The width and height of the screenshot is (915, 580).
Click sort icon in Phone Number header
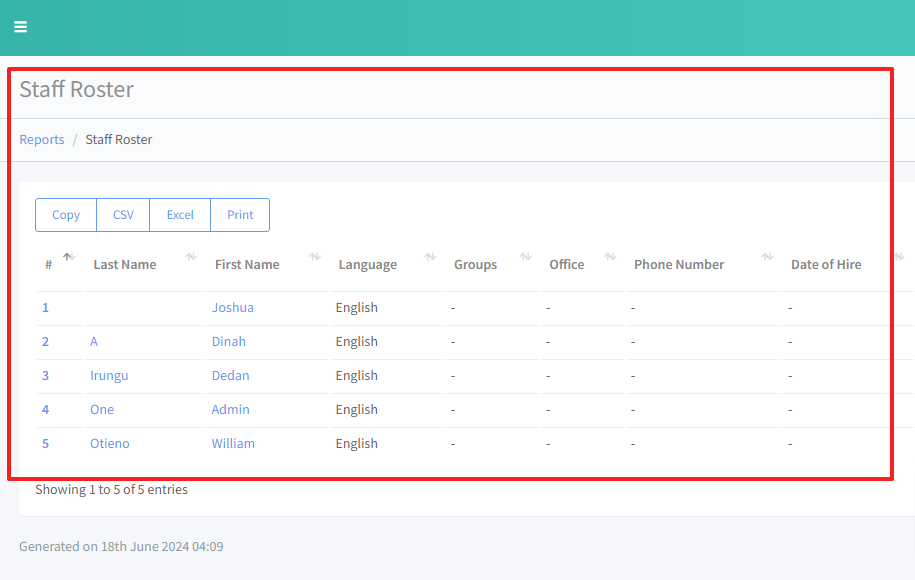click(x=767, y=257)
